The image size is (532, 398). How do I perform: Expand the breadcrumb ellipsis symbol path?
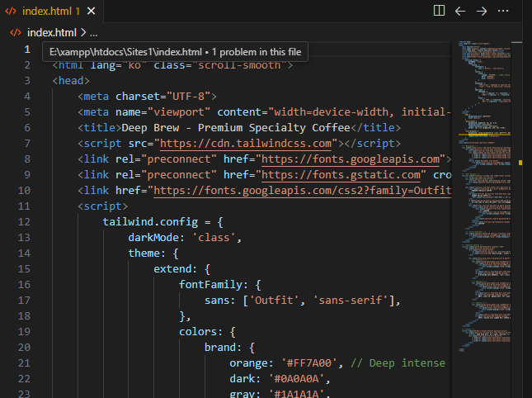pos(94,32)
